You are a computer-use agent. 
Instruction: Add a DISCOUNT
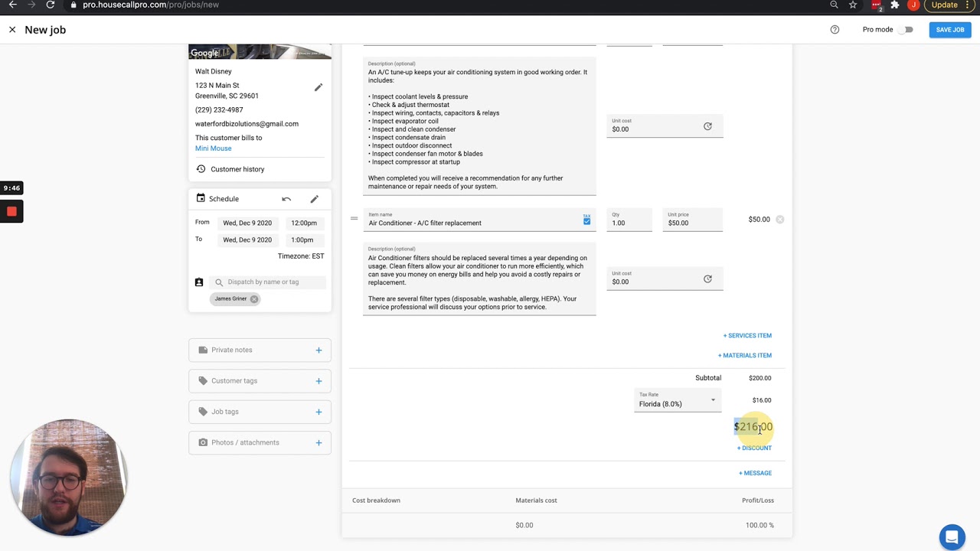point(754,448)
